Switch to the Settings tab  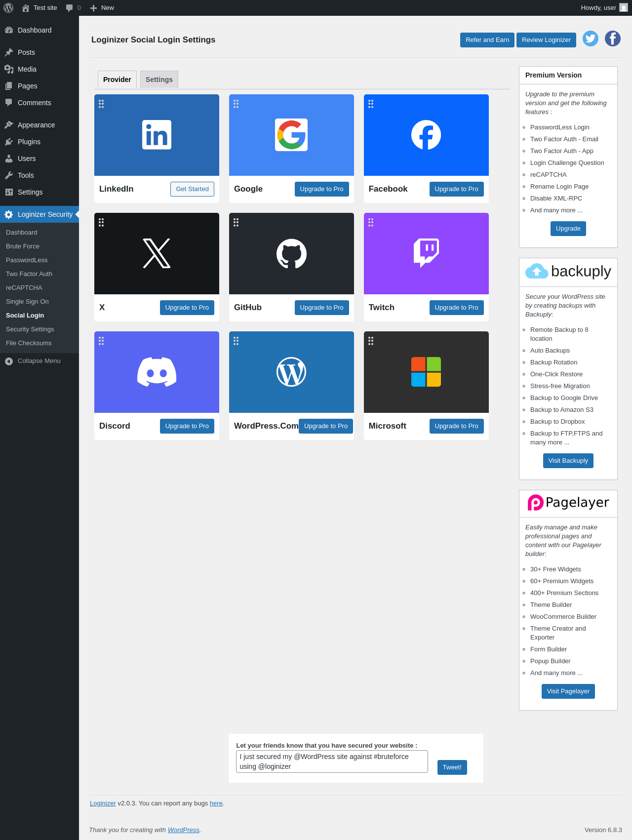click(x=159, y=80)
